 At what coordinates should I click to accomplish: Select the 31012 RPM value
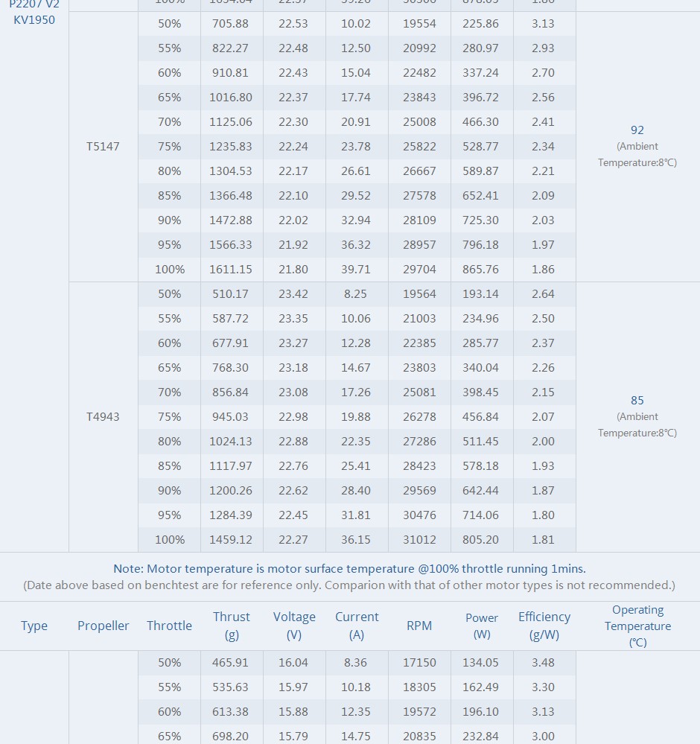click(x=419, y=540)
